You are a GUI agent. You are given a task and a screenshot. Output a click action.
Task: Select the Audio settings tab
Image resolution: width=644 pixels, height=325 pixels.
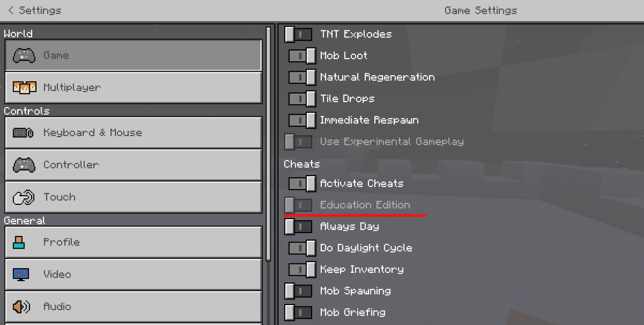click(133, 307)
